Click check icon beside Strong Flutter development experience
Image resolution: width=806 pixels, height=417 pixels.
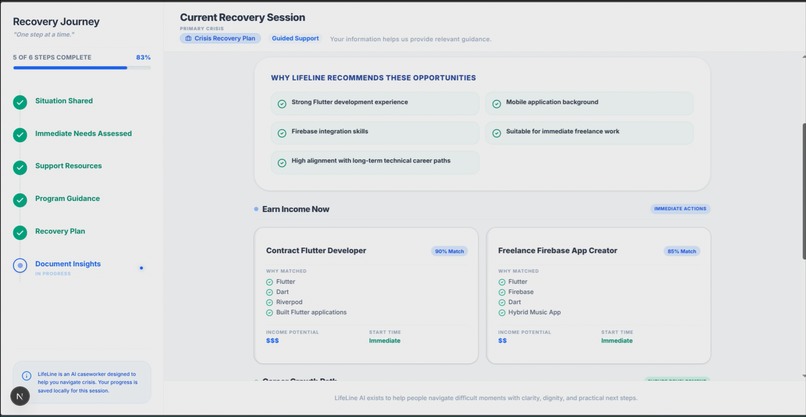click(x=282, y=104)
